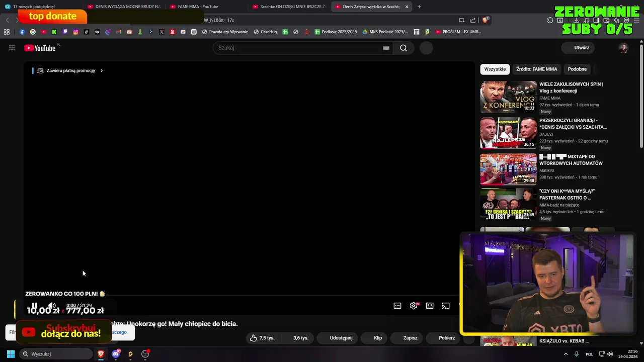The width and height of the screenshot is (644, 362).
Task: Select the Wszystkie filter chip
Action: pos(495,69)
